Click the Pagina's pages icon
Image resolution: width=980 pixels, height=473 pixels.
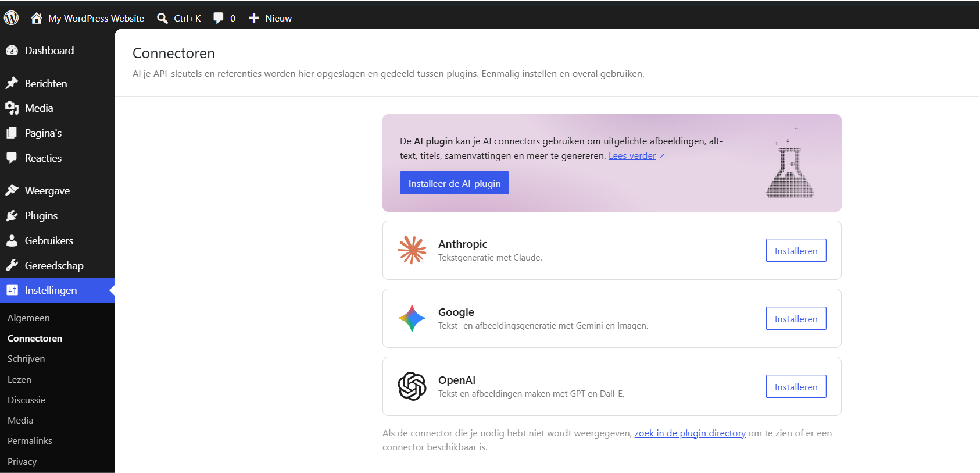point(12,133)
